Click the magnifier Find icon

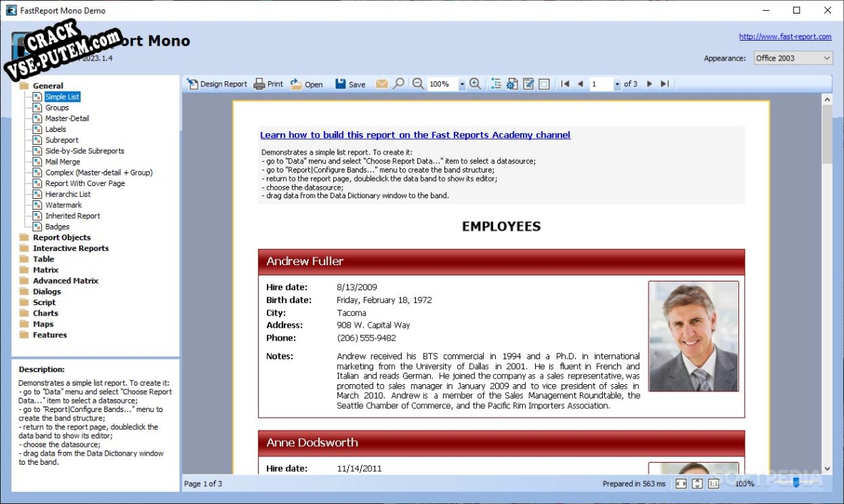tap(399, 84)
